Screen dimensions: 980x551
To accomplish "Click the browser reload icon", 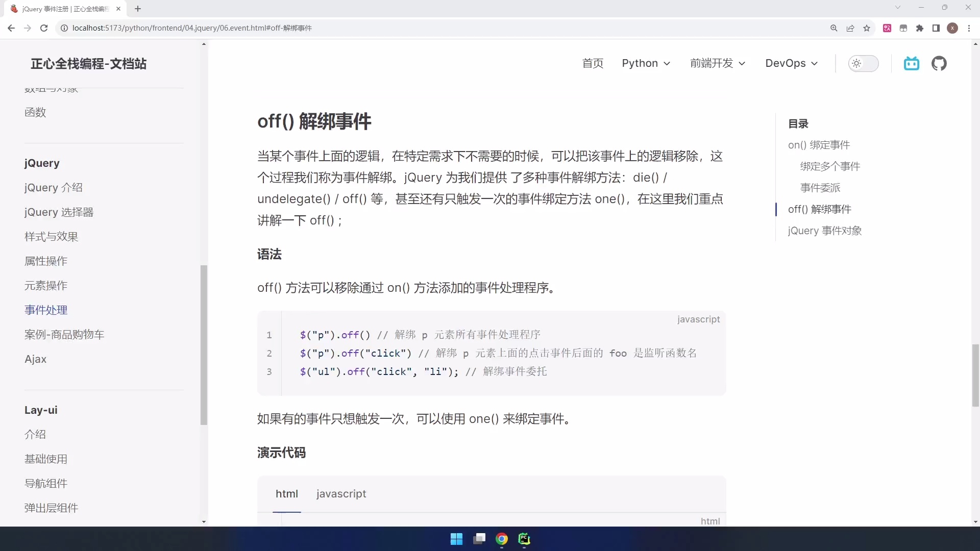I will click(44, 28).
